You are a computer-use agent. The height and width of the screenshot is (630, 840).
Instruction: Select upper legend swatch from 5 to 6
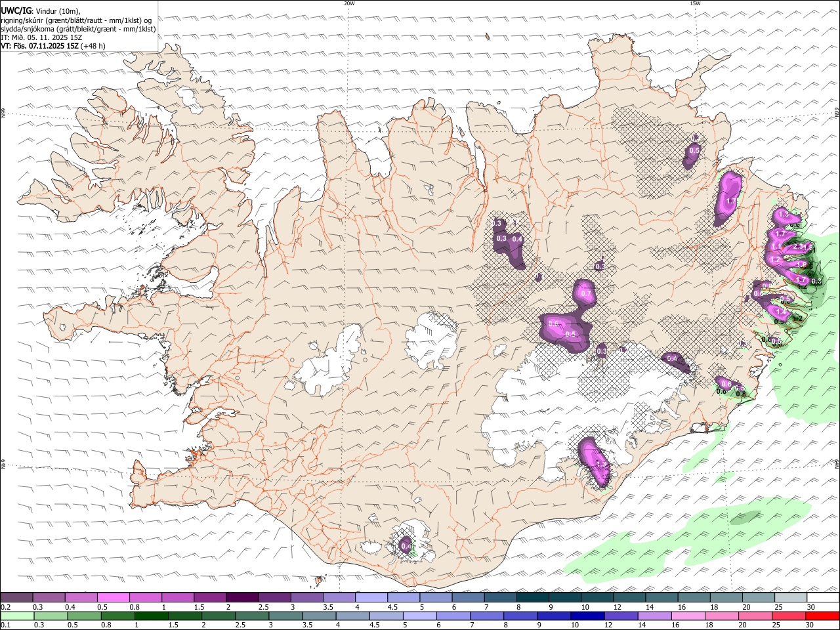click(435, 598)
